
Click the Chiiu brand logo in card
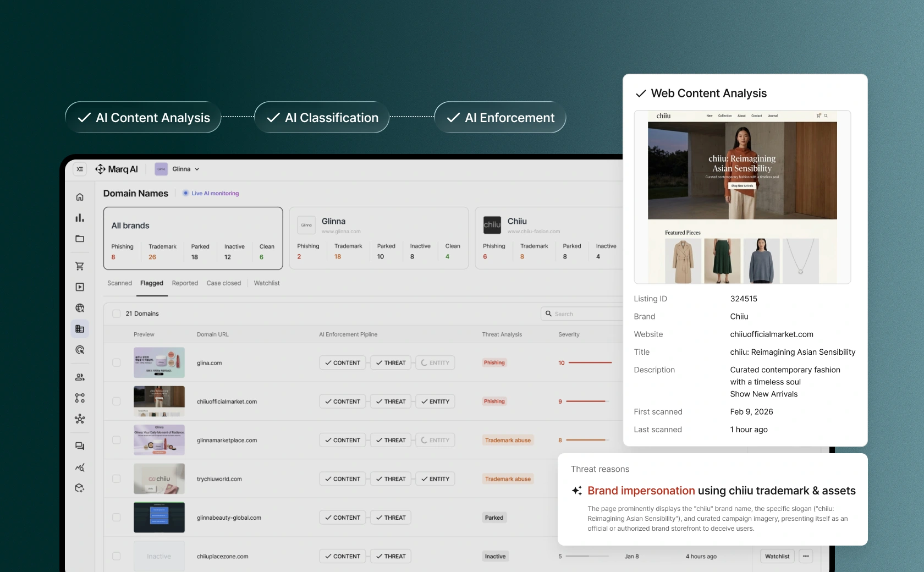pyautogui.click(x=492, y=225)
